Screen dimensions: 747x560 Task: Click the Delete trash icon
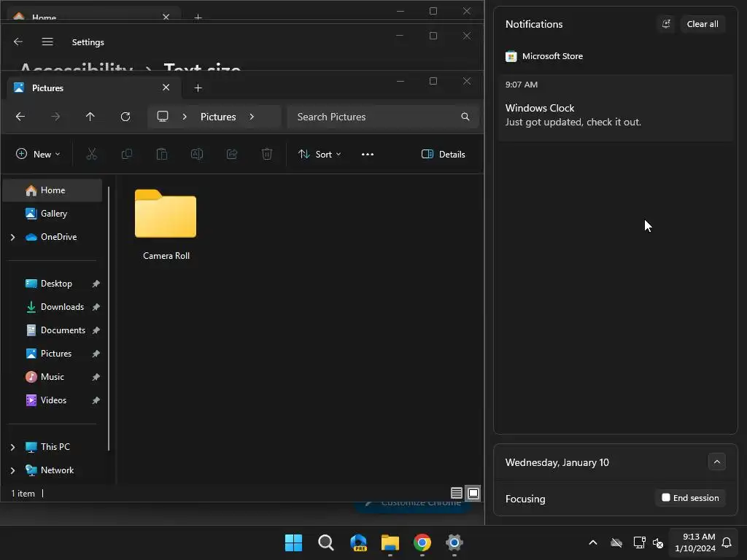pos(267,155)
